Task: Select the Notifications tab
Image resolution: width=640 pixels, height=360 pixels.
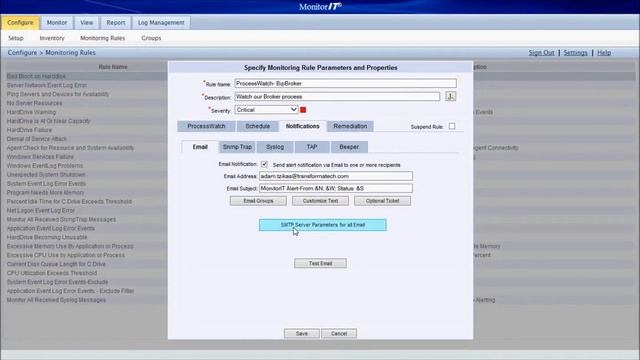Action: (302, 126)
